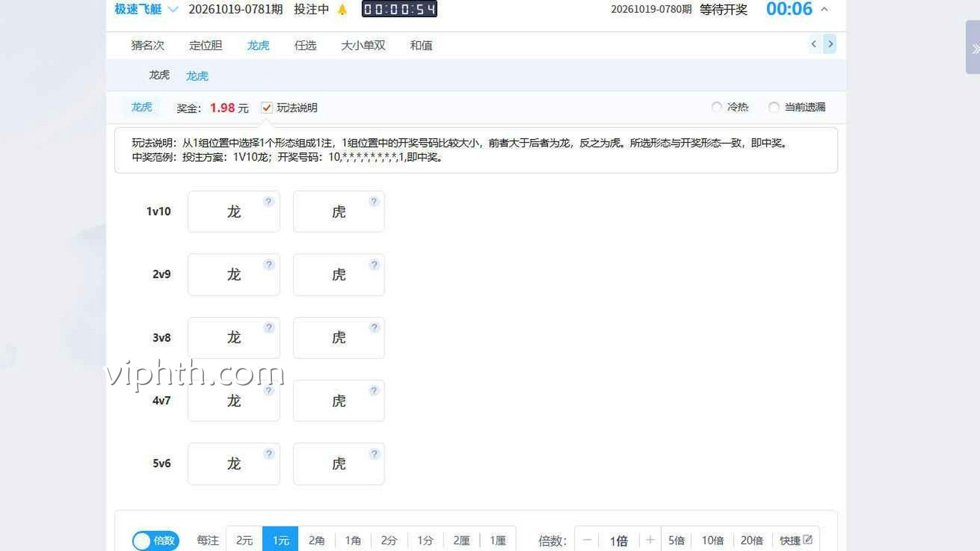This screenshot has height=551, width=980.
Task: Select the 龙虎 main tab
Action: [x=258, y=45]
